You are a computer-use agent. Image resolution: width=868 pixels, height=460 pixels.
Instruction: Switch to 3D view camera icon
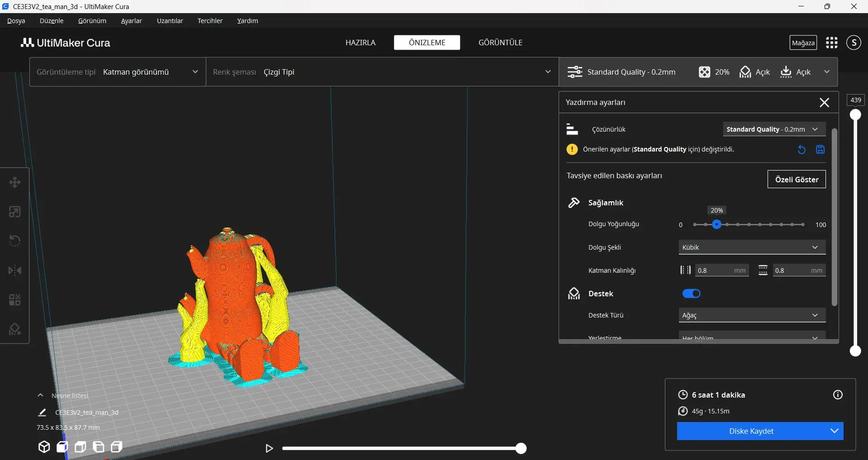pos(44,447)
